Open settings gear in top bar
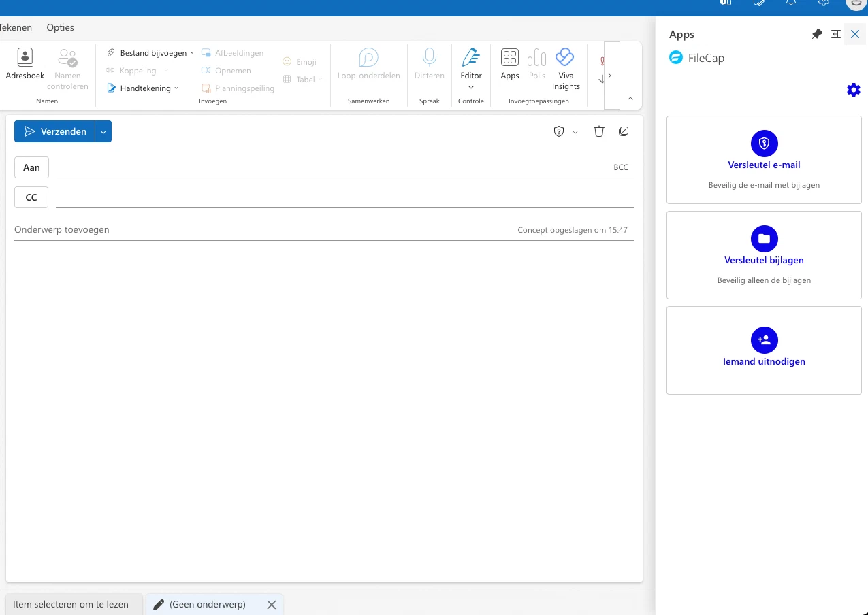The width and height of the screenshot is (868, 615). 824,3
